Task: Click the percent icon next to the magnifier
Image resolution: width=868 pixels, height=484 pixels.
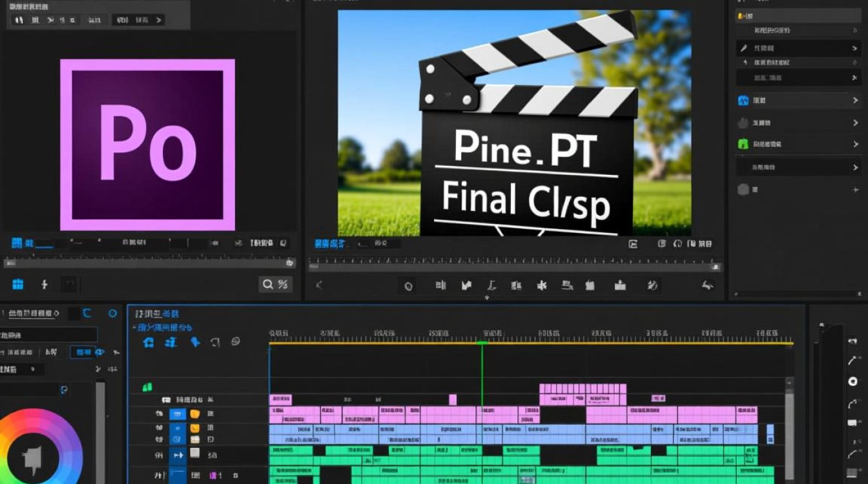Action: [x=283, y=284]
